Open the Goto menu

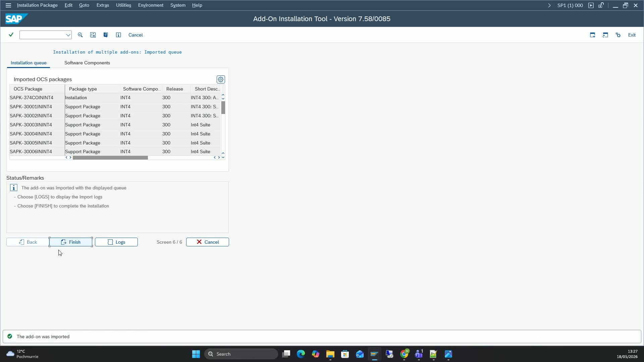pos(84,5)
